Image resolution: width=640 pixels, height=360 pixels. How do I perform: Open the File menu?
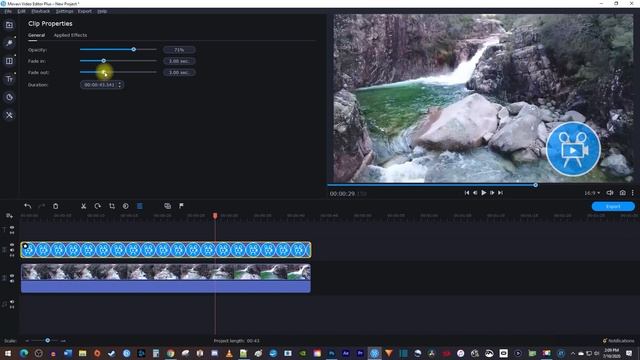(x=8, y=11)
